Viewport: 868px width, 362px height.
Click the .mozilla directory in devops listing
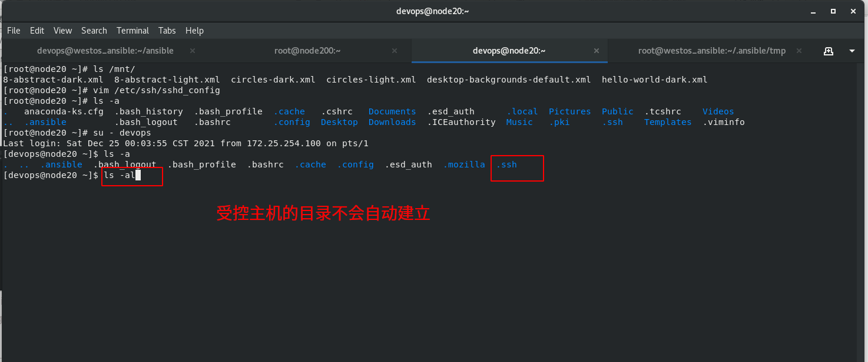click(x=464, y=164)
